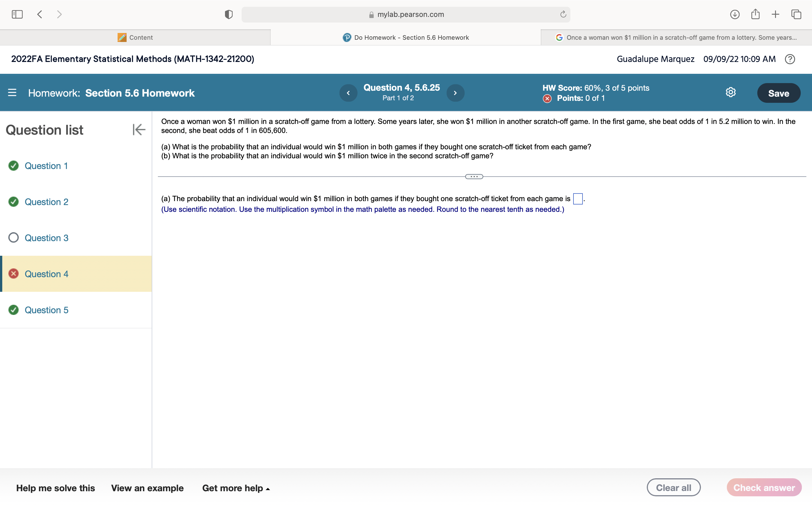Open Safari's share sheet
This screenshot has height=507, width=812.
(x=755, y=14)
